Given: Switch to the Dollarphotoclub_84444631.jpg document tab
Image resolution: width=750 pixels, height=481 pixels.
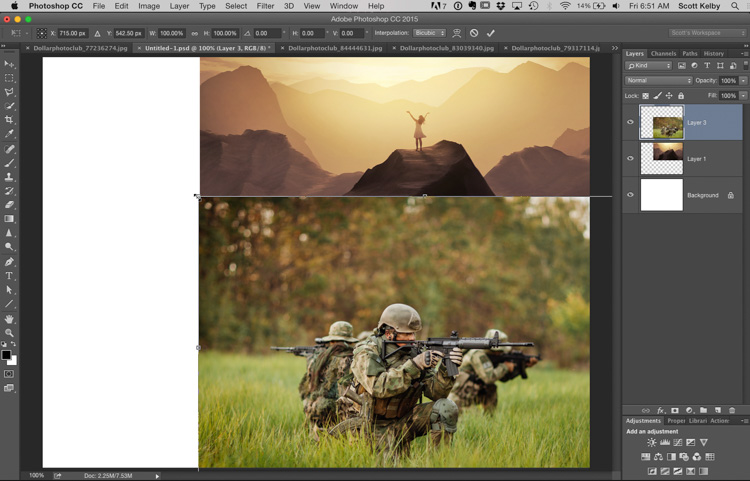Looking at the screenshot, I should point(337,47).
